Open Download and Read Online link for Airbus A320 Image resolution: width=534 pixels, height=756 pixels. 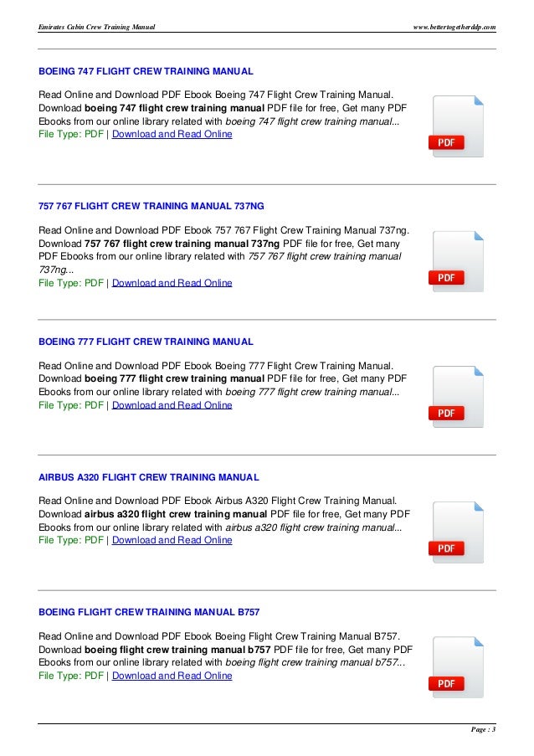172,540
